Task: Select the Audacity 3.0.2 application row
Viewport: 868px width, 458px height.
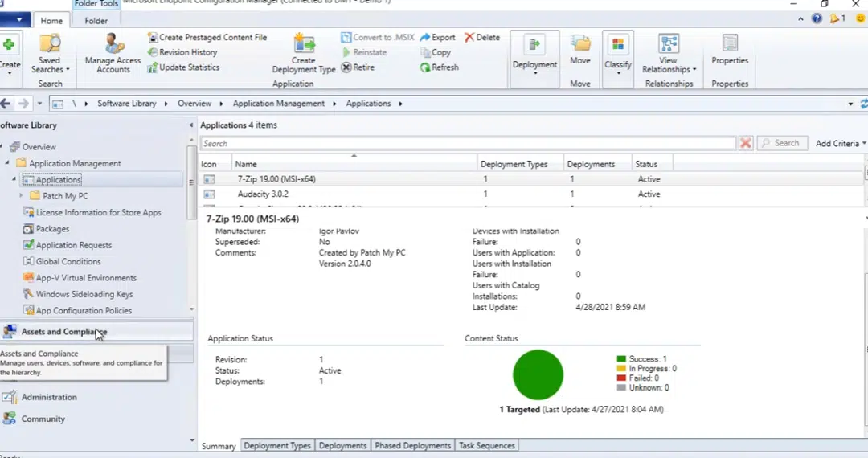Action: point(263,194)
